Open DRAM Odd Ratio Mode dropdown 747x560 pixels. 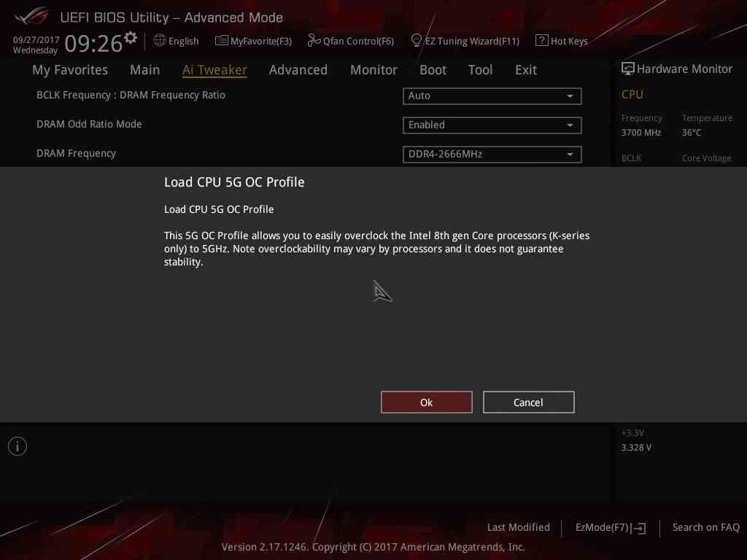(492, 125)
